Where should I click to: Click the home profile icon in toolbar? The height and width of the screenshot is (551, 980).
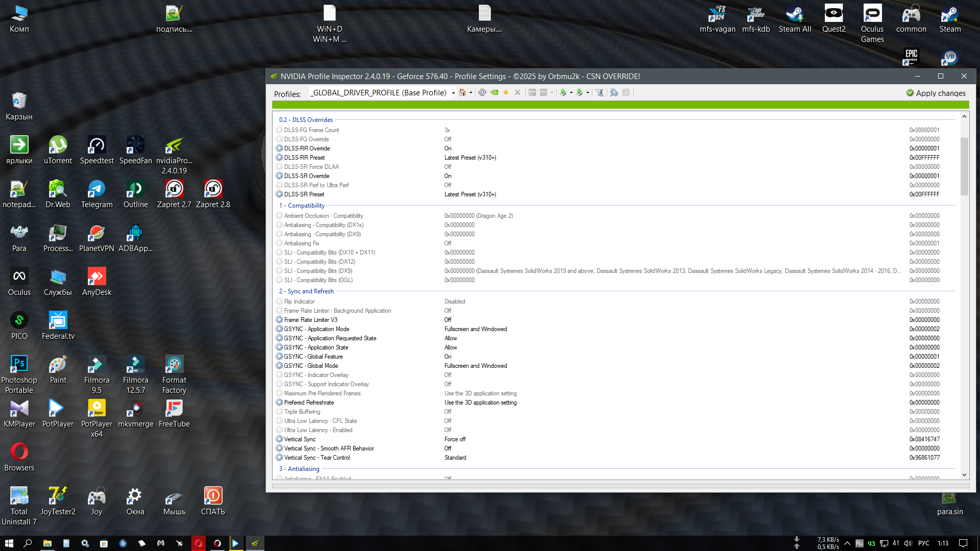pyautogui.click(x=462, y=92)
